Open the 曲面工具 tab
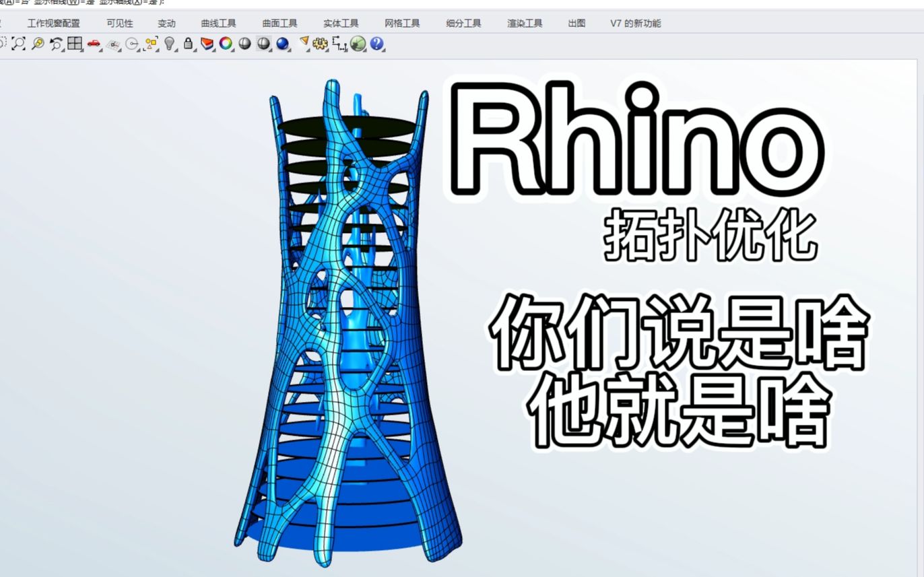924x577 pixels. pyautogui.click(x=279, y=24)
